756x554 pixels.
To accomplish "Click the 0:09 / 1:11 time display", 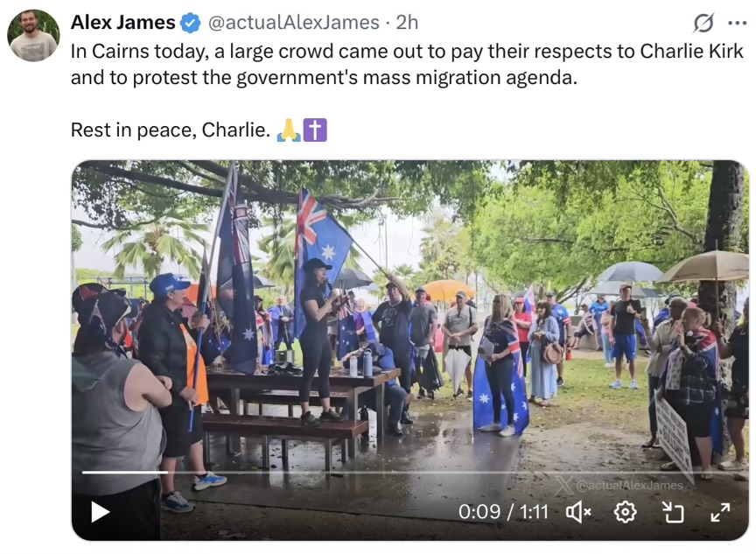I will click(503, 512).
